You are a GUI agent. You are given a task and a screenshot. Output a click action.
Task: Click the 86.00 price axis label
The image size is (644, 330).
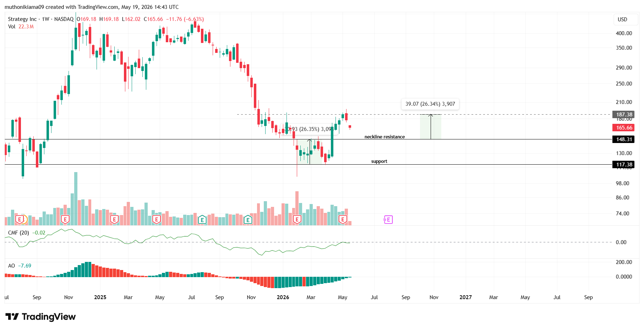click(622, 198)
